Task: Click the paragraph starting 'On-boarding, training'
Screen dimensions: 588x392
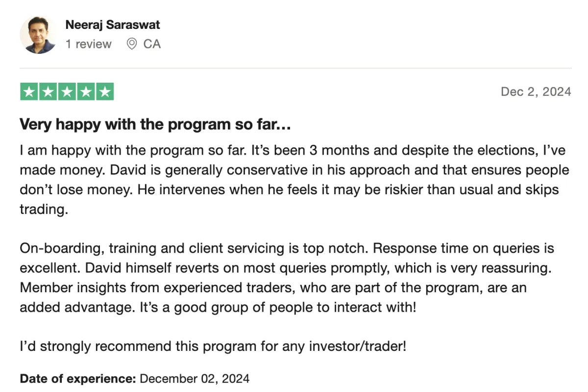Action: tap(287, 278)
